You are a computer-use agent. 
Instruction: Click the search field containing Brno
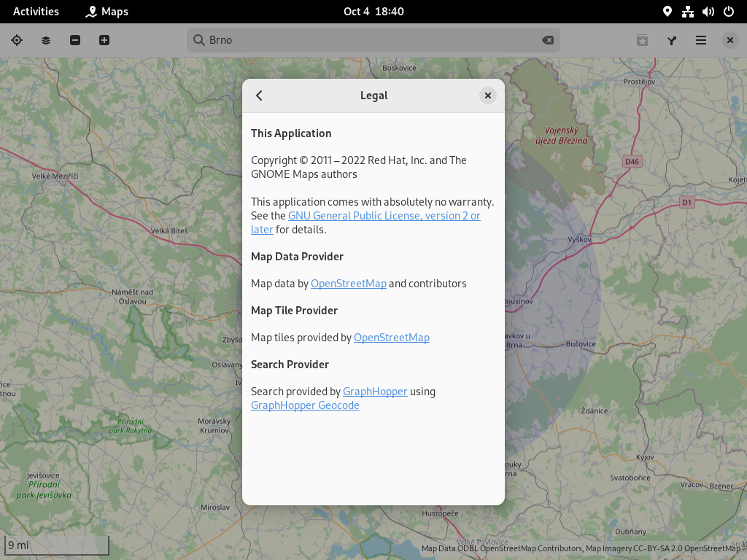(373, 40)
